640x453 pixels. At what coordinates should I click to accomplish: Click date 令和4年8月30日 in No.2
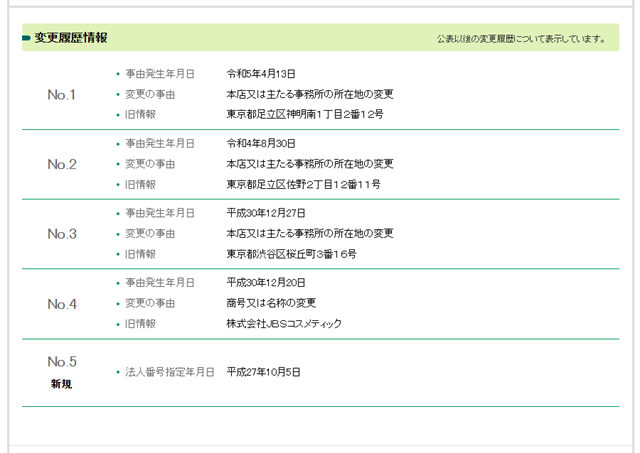click(x=261, y=144)
